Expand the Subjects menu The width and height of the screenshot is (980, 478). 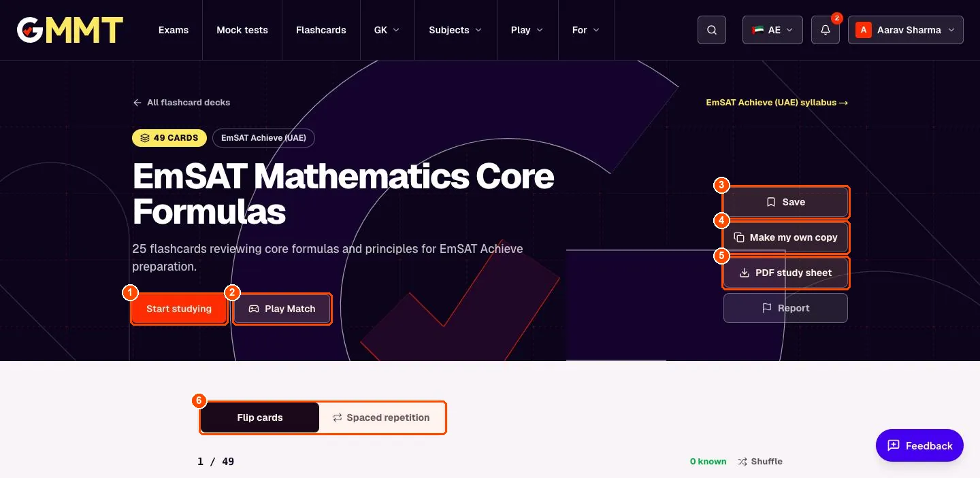click(x=455, y=30)
